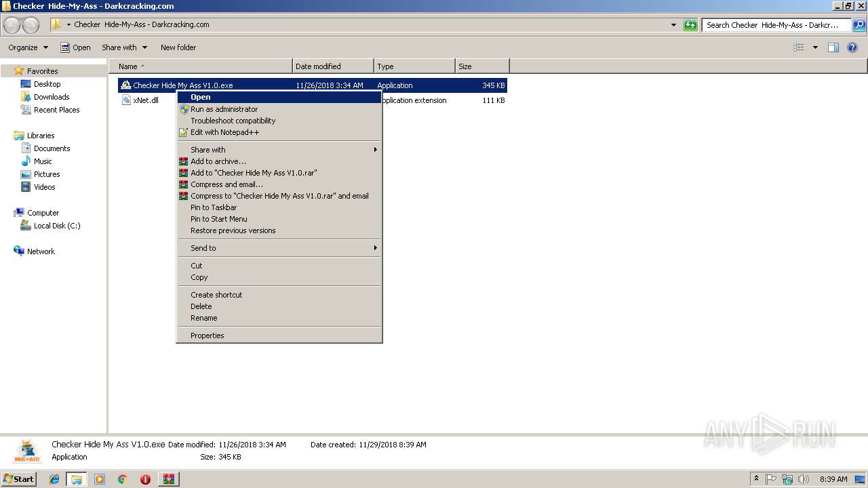This screenshot has height=488, width=868.
Task: Open the help question mark icon
Action: pyautogui.click(x=853, y=47)
